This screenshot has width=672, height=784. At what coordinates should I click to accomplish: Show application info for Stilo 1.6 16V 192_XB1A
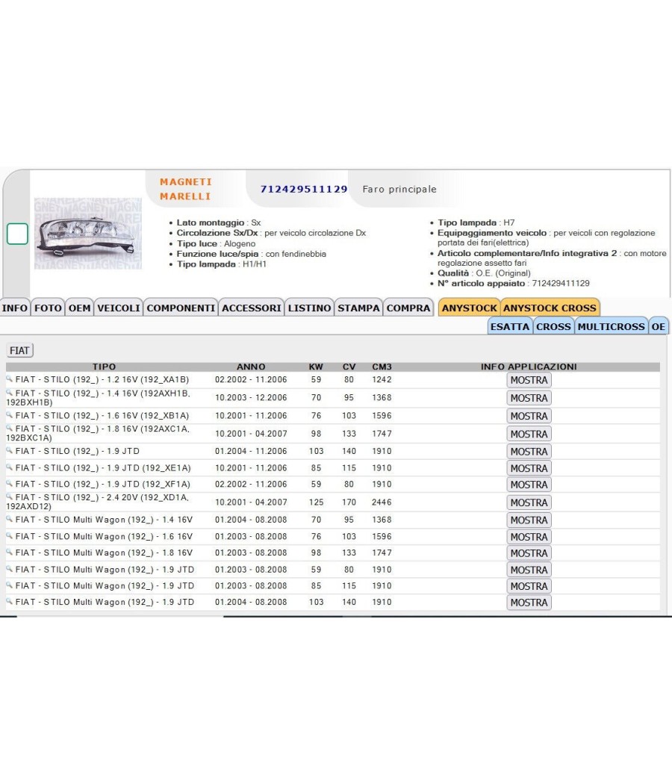529,416
